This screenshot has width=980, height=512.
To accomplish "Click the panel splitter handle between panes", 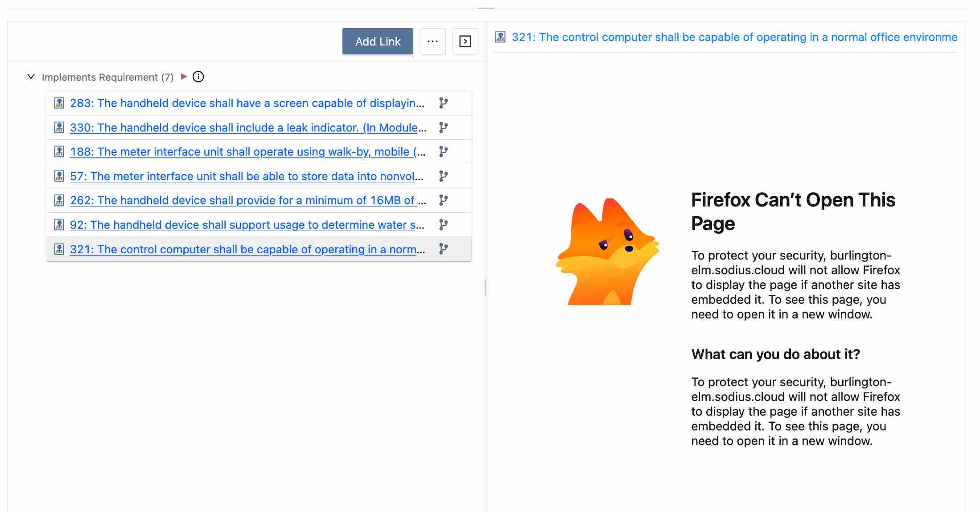I will (486, 287).
